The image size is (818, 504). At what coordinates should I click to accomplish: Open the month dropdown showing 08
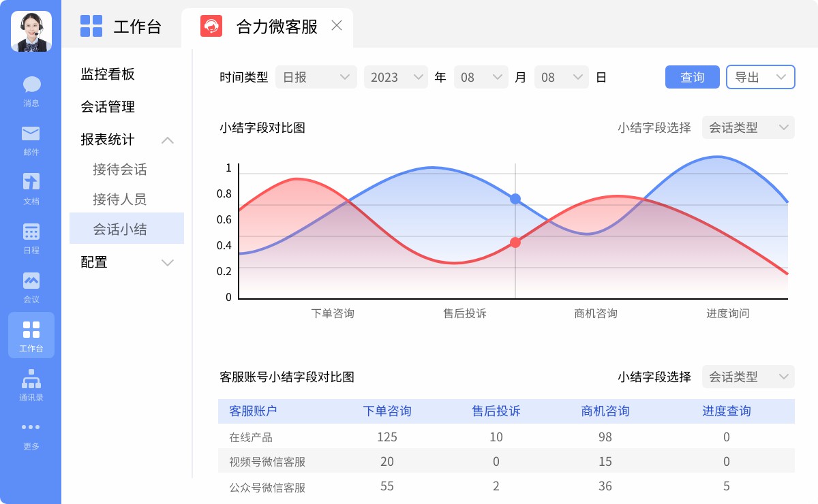(x=481, y=77)
